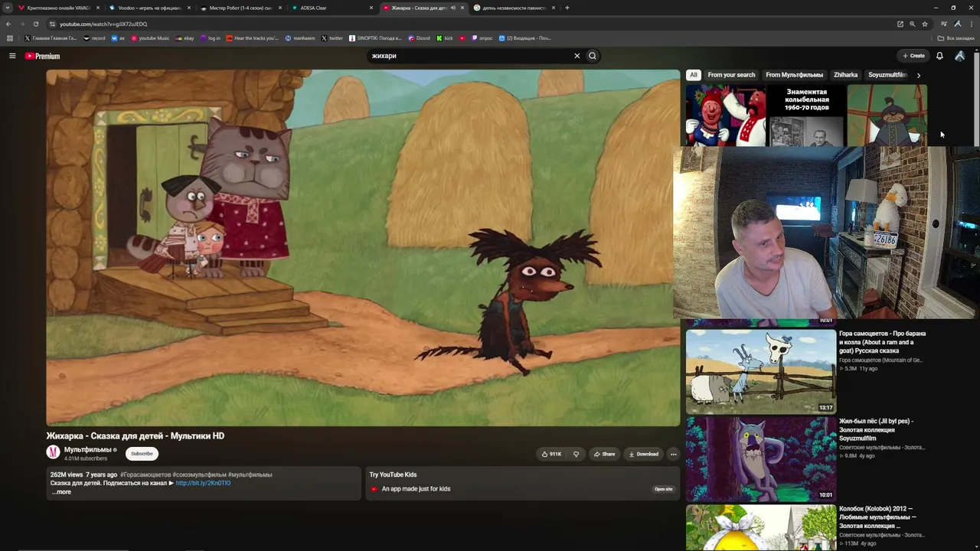Image resolution: width=980 pixels, height=551 pixels.
Task: Select the All filter chip
Action: [x=694, y=75]
